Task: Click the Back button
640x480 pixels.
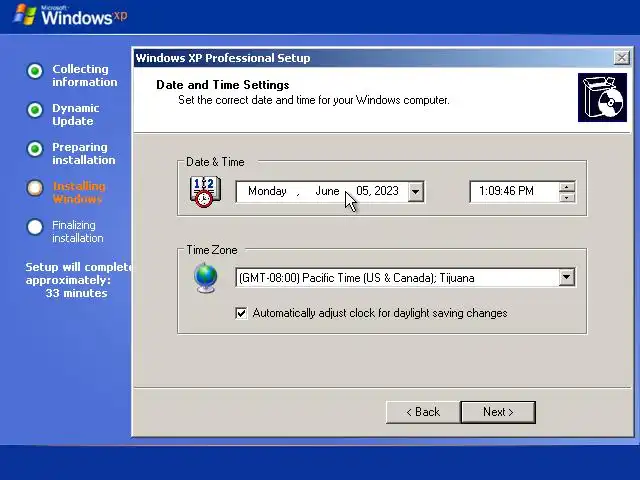Action: click(x=423, y=412)
